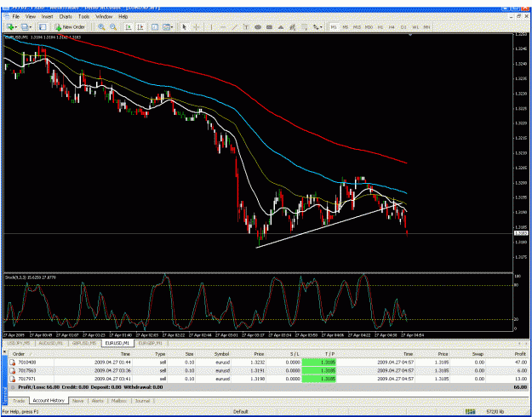Open the Templates dropdown arrow

(172, 26)
